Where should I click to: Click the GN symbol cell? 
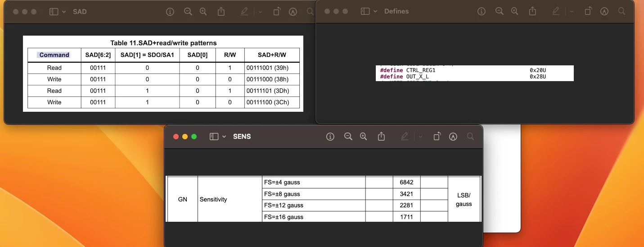pos(183,199)
